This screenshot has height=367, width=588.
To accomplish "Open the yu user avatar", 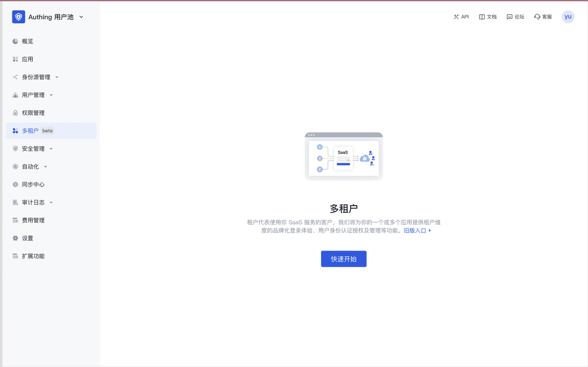I will coord(568,17).
